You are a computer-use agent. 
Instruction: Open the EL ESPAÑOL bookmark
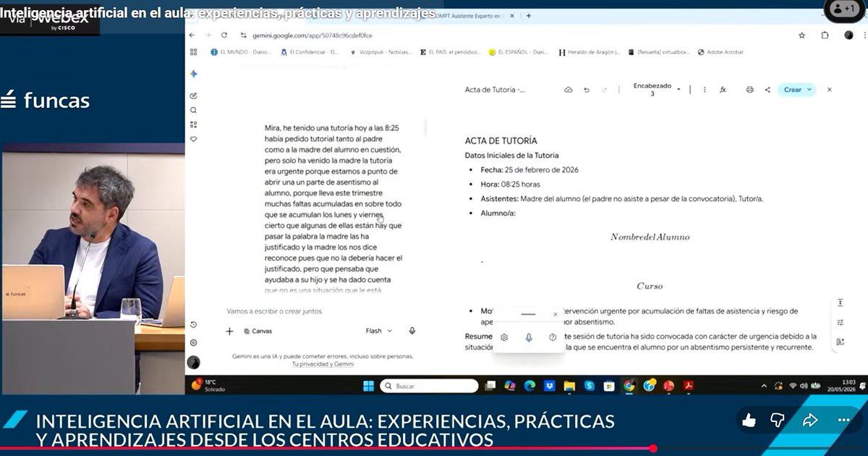pos(519,52)
